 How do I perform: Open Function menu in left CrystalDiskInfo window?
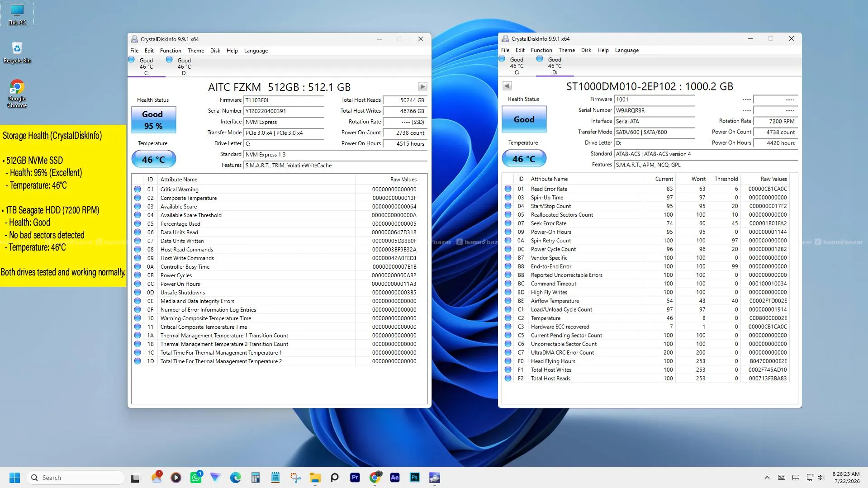click(171, 51)
